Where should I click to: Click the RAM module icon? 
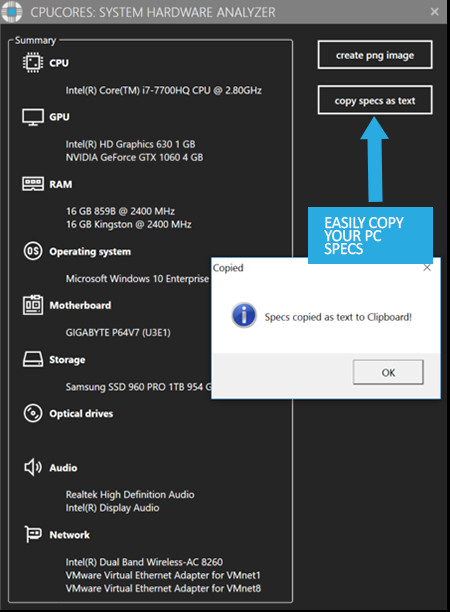33,184
